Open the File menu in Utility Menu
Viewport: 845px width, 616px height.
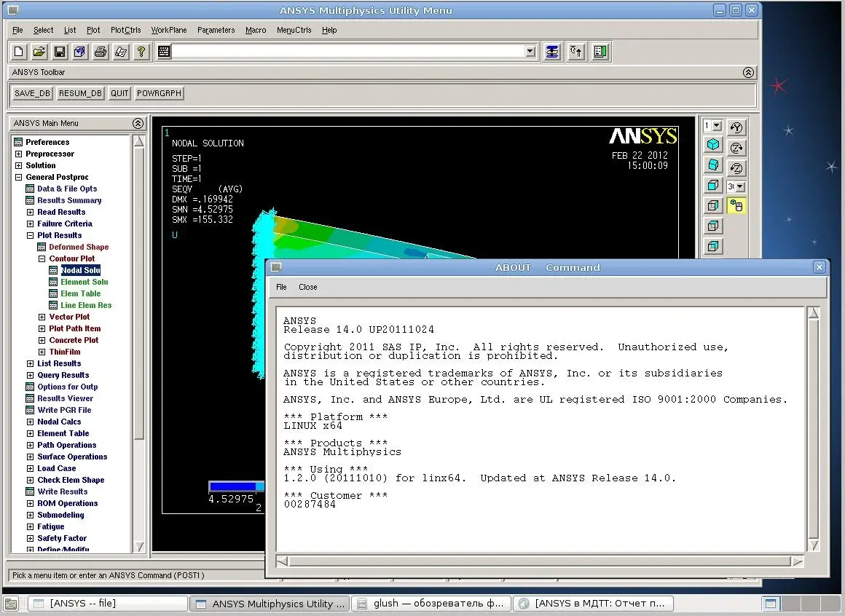pos(17,30)
